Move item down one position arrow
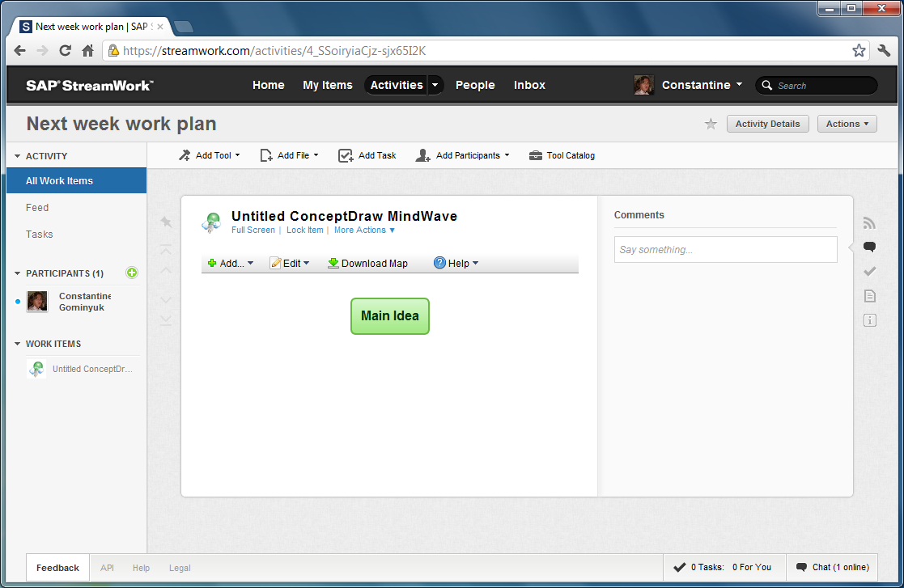 pyautogui.click(x=166, y=299)
